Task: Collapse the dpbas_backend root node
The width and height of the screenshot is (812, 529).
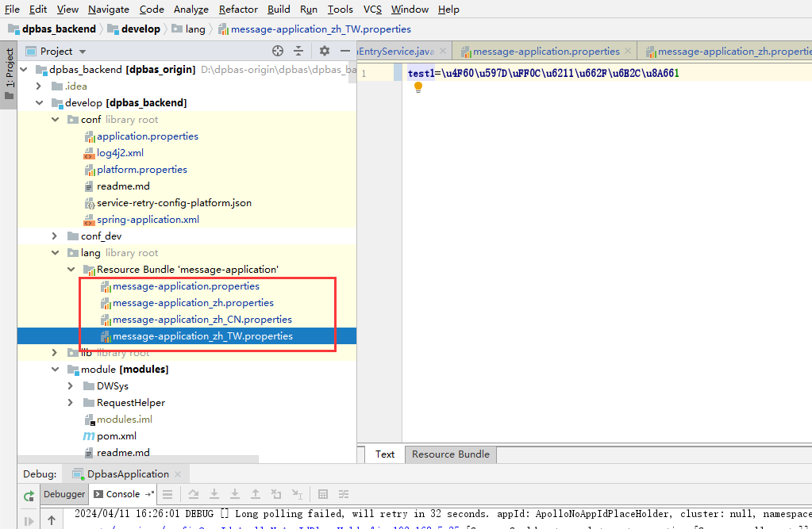Action: [x=24, y=69]
